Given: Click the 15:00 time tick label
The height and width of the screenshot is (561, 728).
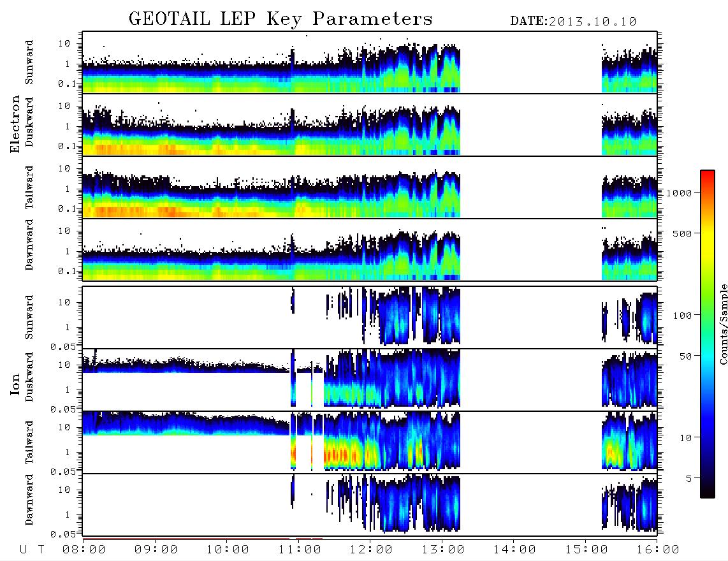Looking at the screenshot, I should (x=586, y=550).
